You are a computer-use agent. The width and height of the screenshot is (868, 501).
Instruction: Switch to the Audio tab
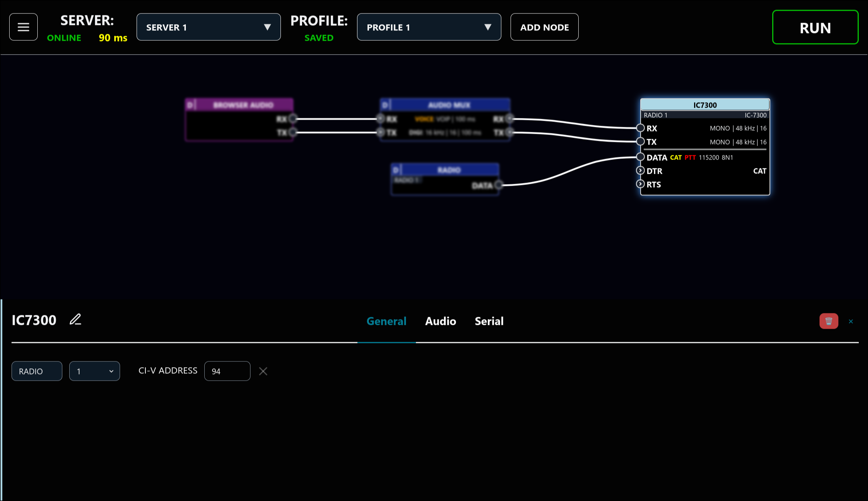441,321
